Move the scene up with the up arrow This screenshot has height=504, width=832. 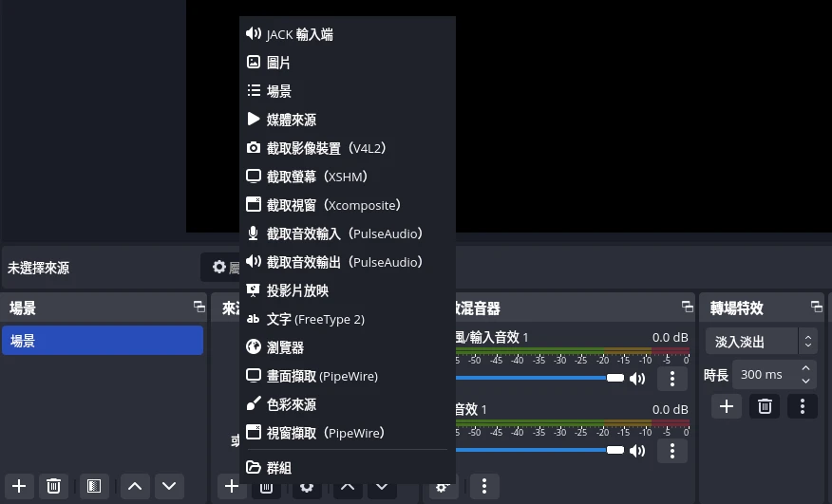pos(135,486)
